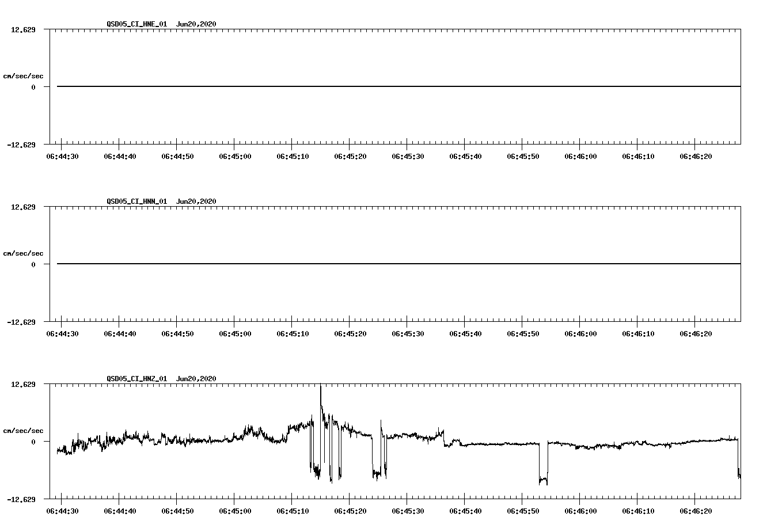The image size is (782, 532).
Task: Click the QSD05_CI_HNN_01 channel title
Action: [x=137, y=202]
